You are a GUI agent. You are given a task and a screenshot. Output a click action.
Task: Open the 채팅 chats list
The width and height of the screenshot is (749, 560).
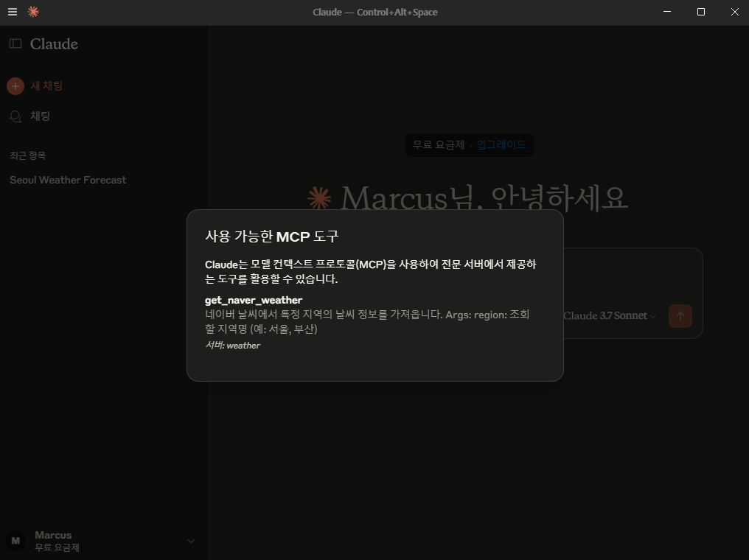[40, 116]
